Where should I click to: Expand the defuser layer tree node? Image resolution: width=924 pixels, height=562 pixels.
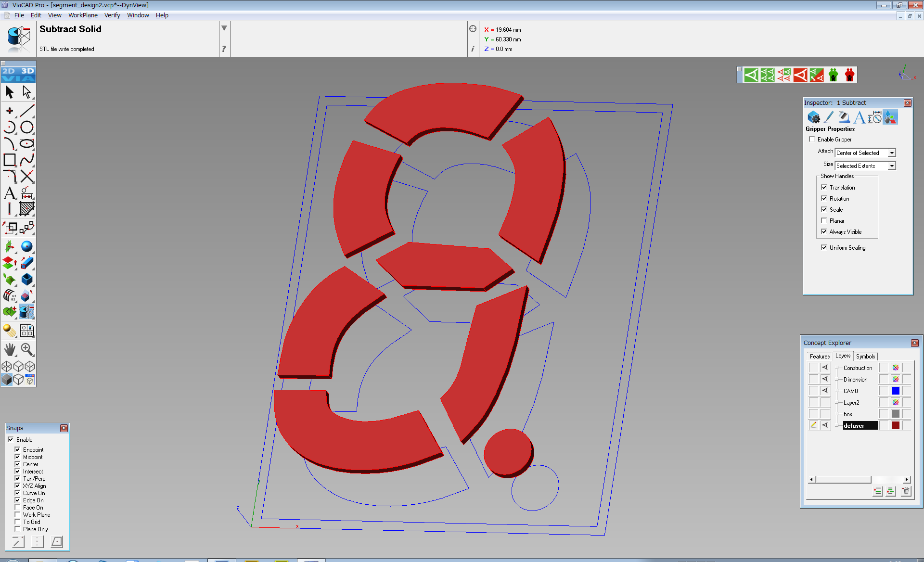[x=837, y=426]
